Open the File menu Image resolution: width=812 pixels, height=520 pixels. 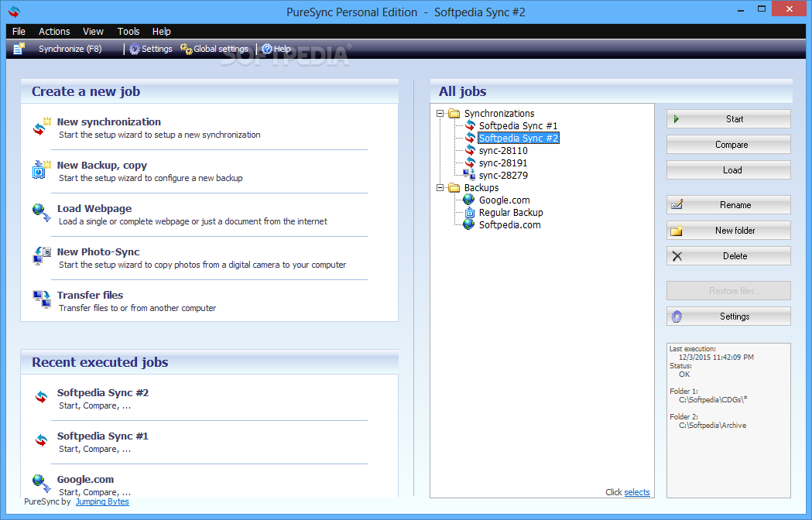click(x=19, y=31)
